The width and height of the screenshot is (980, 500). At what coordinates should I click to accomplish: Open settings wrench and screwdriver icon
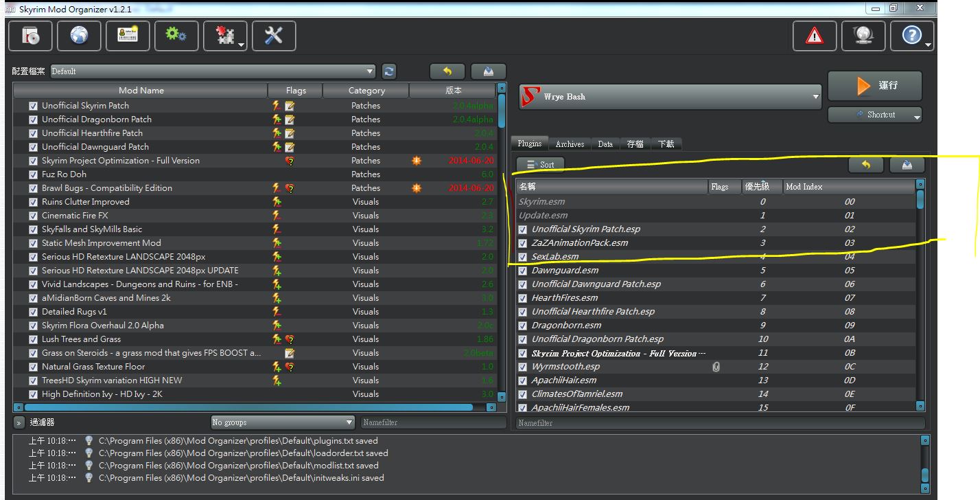(274, 36)
